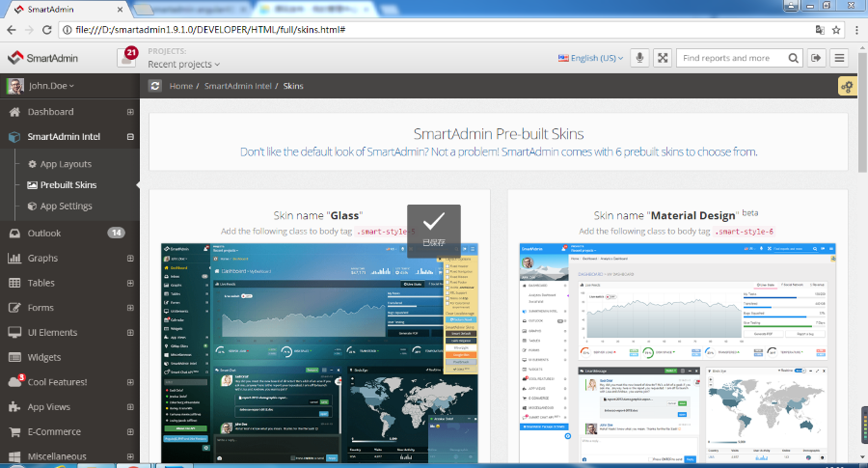Viewport: 868px width, 468px height.
Task: Click the .smart-style-6 class code text
Action: (x=745, y=232)
